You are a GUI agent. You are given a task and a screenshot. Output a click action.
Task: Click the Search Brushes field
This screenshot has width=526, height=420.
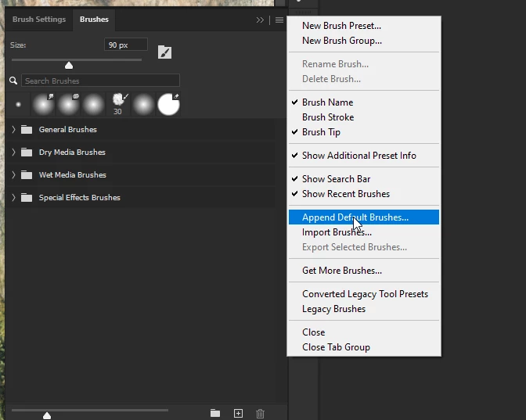coord(101,81)
